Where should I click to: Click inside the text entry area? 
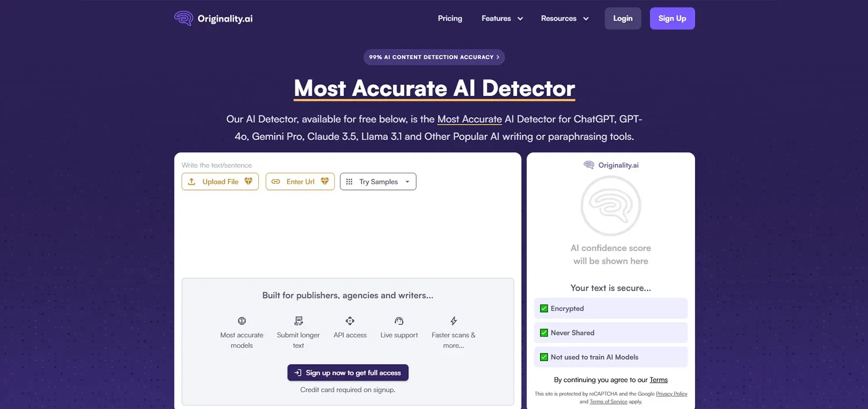[x=347, y=232]
